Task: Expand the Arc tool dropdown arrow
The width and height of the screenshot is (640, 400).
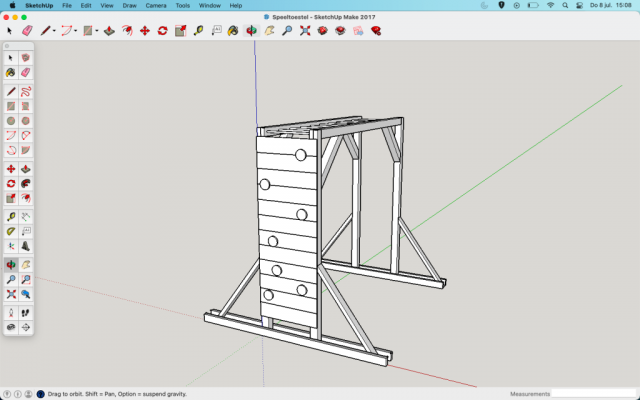Action: pos(76,31)
